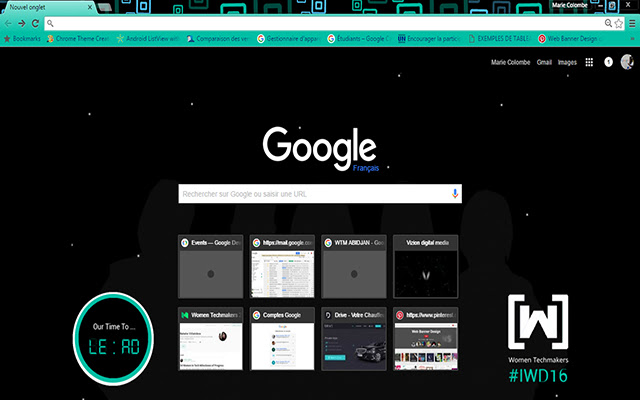Viewport: 640px width, 400px height.
Task: Open the Chrome hamburger menu
Action: pos(632,24)
